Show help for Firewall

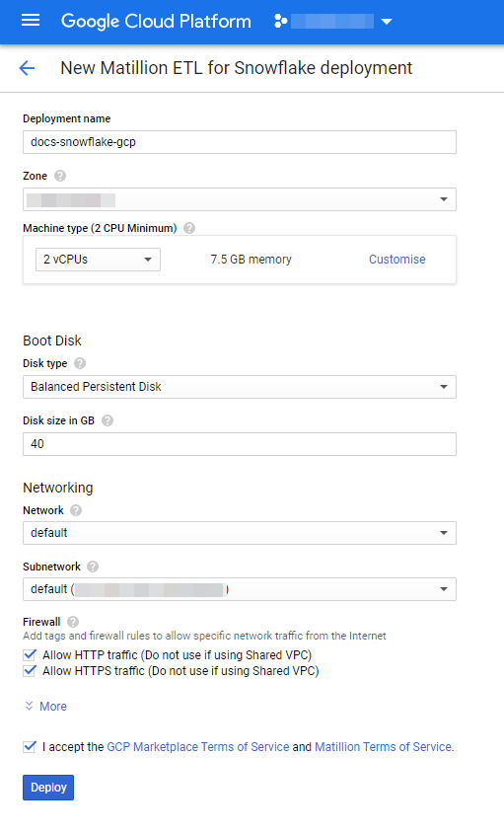73,622
